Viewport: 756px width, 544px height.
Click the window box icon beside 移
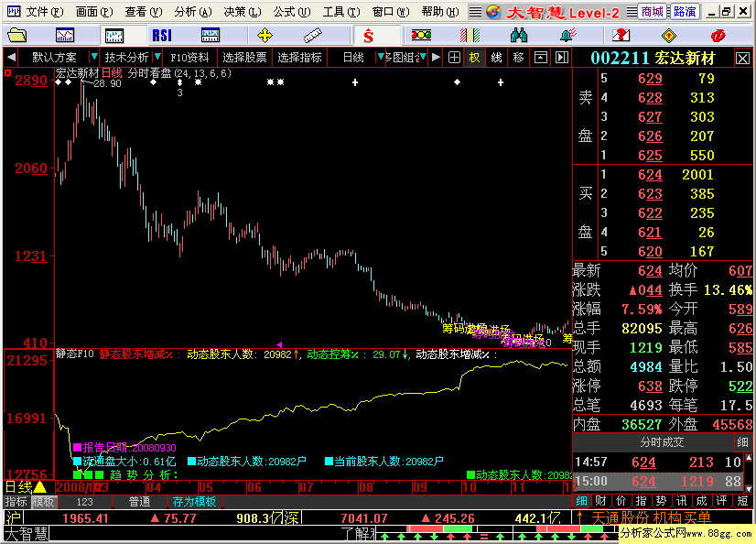(x=541, y=58)
